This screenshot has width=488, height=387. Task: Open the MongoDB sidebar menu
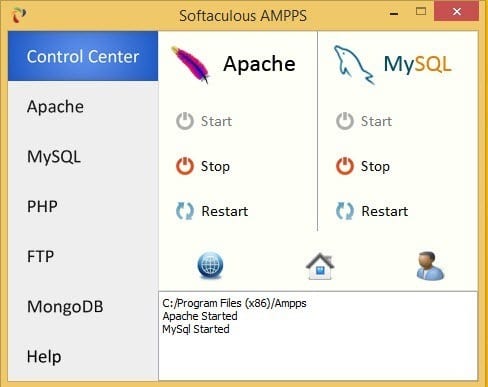[83, 306]
